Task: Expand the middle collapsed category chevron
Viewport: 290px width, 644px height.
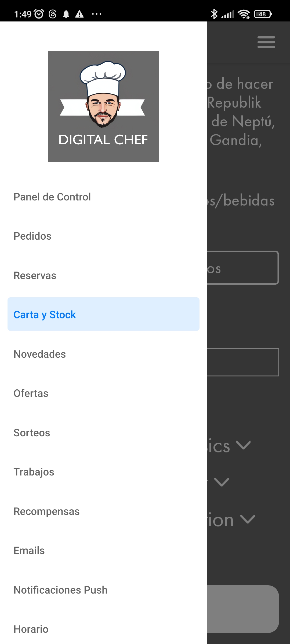Action: (222, 482)
